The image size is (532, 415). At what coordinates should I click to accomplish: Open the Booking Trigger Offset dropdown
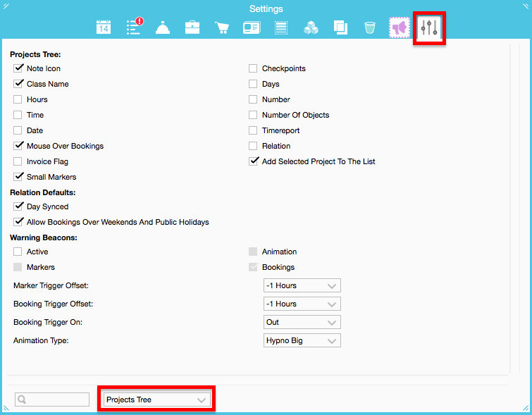click(302, 304)
